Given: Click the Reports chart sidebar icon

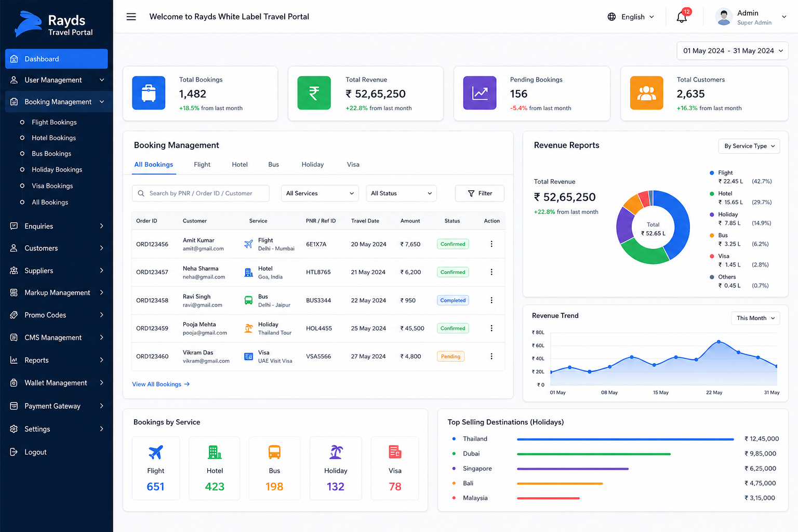Looking at the screenshot, I should click(14, 360).
